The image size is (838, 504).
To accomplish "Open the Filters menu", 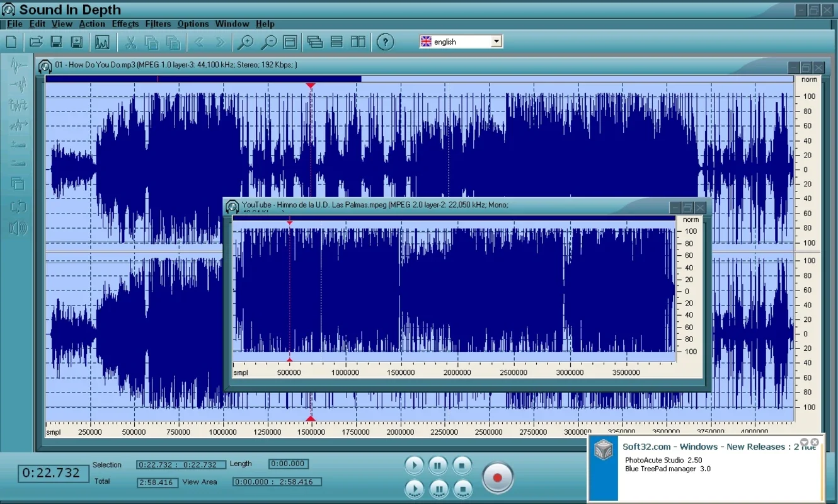I will click(x=158, y=24).
